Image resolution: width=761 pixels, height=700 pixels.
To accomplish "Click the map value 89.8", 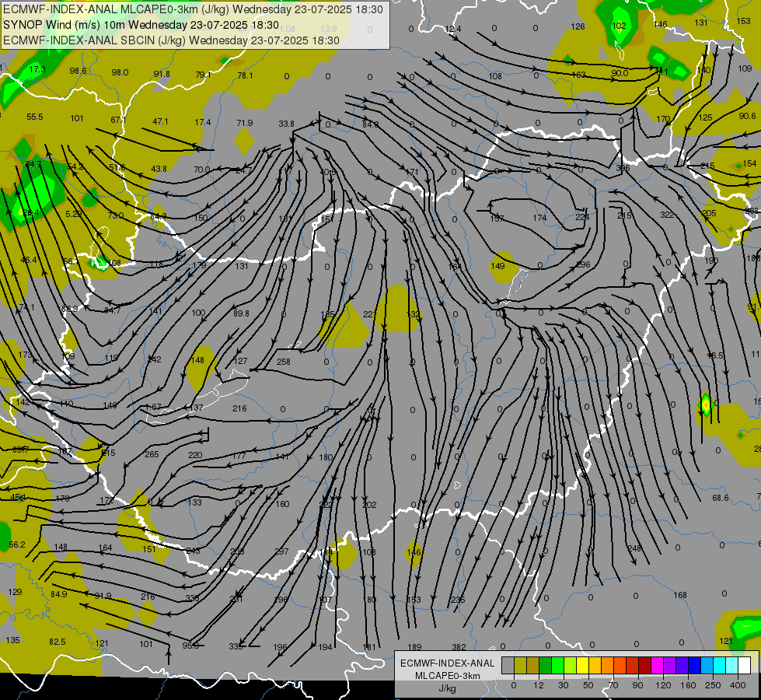I will tap(241, 313).
